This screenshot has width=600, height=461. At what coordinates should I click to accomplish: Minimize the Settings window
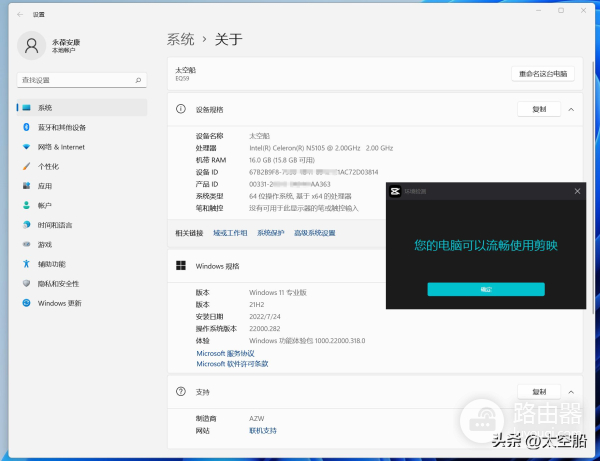pos(538,11)
